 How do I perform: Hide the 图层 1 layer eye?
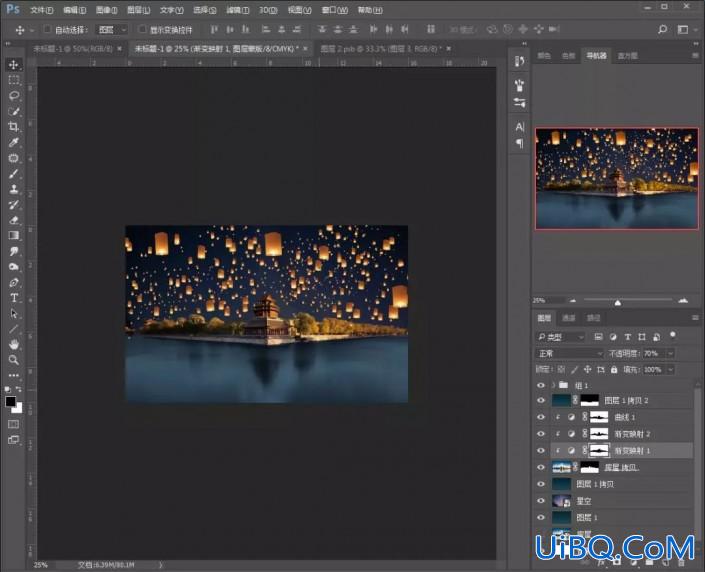[541, 517]
